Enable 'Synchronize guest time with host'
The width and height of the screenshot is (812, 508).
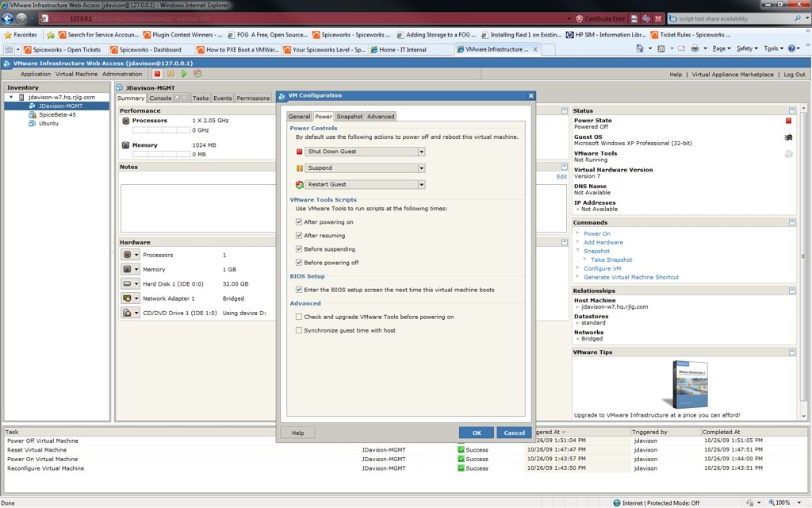coord(300,330)
